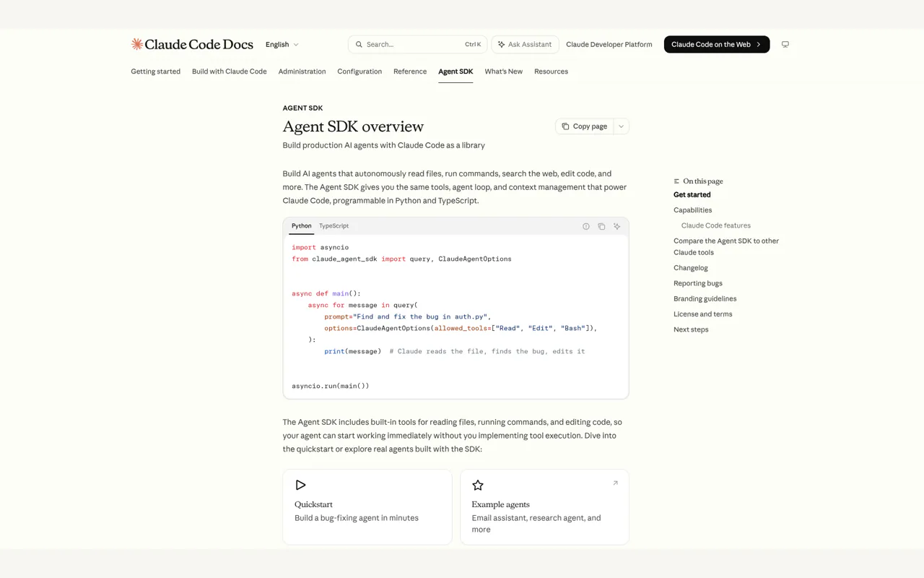Click the Agent SDK overview heading
This screenshot has width=924, height=578.
tap(353, 126)
